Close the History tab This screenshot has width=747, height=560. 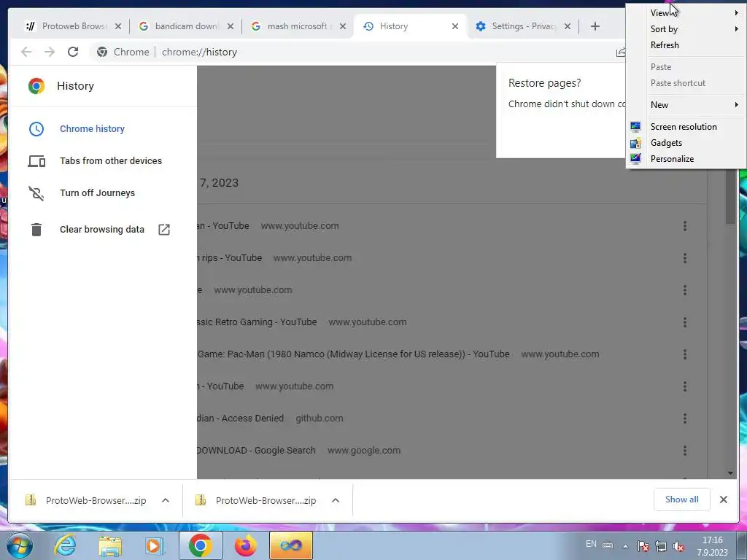click(455, 26)
